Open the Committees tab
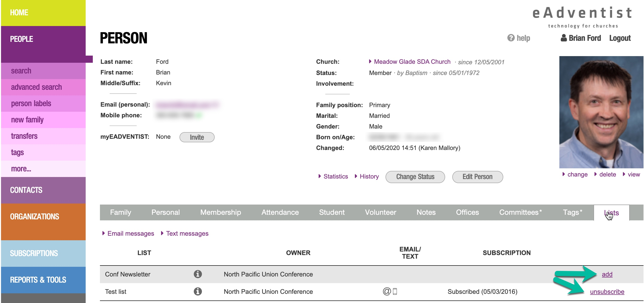This screenshot has width=644, height=303. (x=520, y=212)
